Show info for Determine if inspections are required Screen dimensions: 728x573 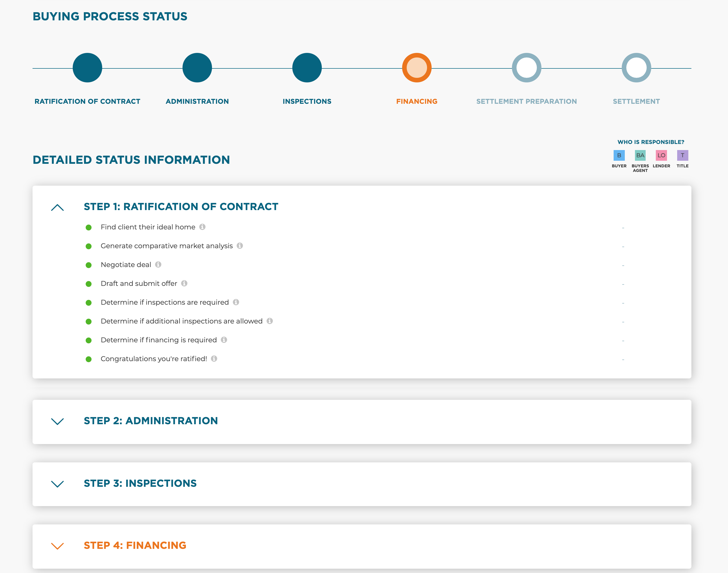click(236, 302)
